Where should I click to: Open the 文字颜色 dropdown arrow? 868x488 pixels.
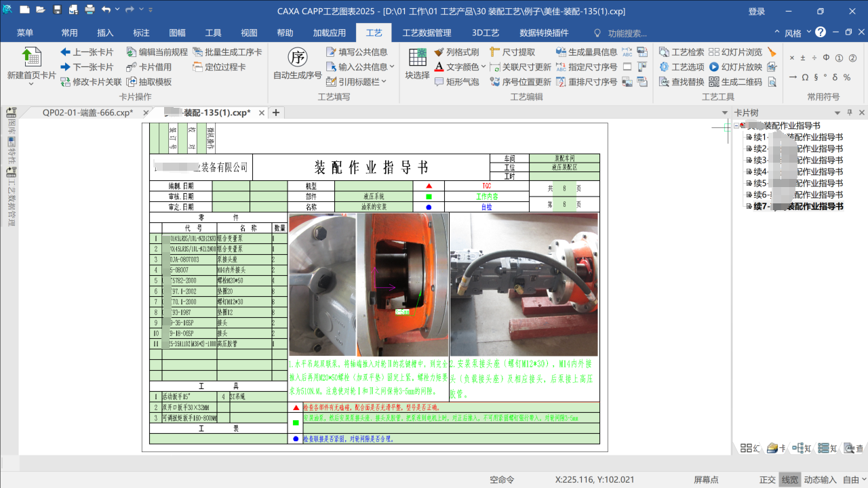pyautogui.click(x=484, y=66)
